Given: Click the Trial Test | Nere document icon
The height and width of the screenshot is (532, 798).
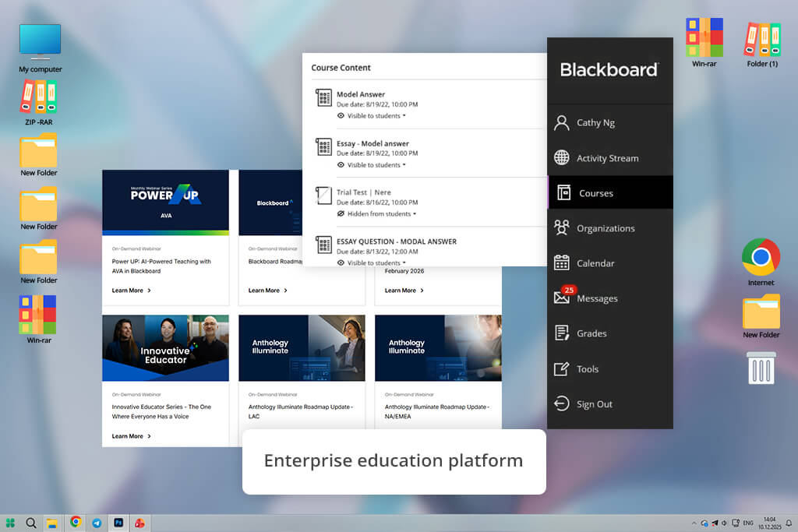Looking at the screenshot, I should pyautogui.click(x=323, y=196).
